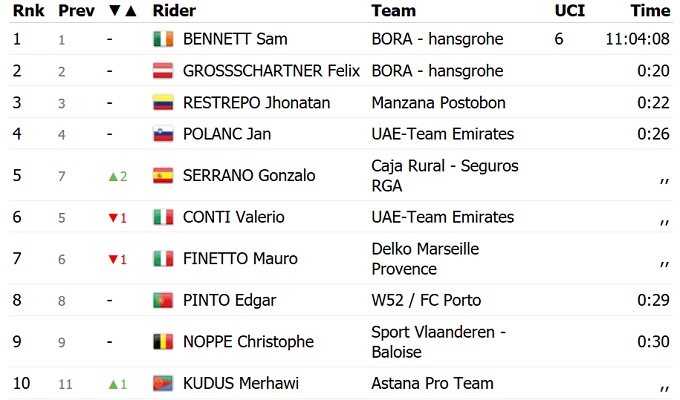Click the red down arrow for Finetto
The width and height of the screenshot is (680, 400).
tap(114, 259)
